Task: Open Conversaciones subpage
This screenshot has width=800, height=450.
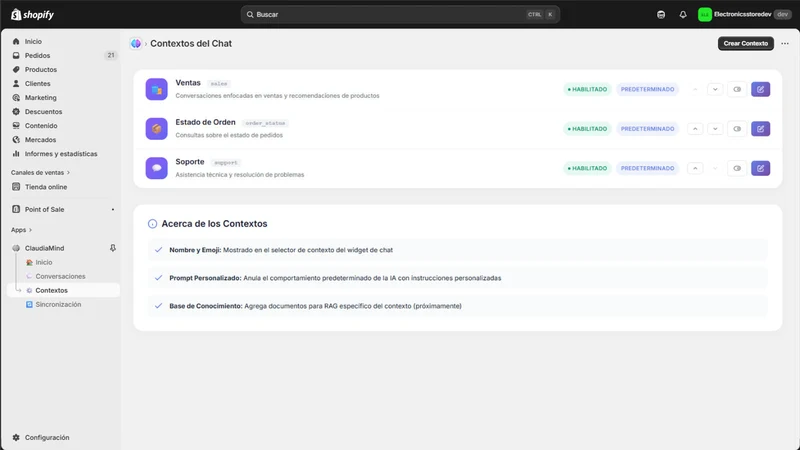Action: coord(60,276)
